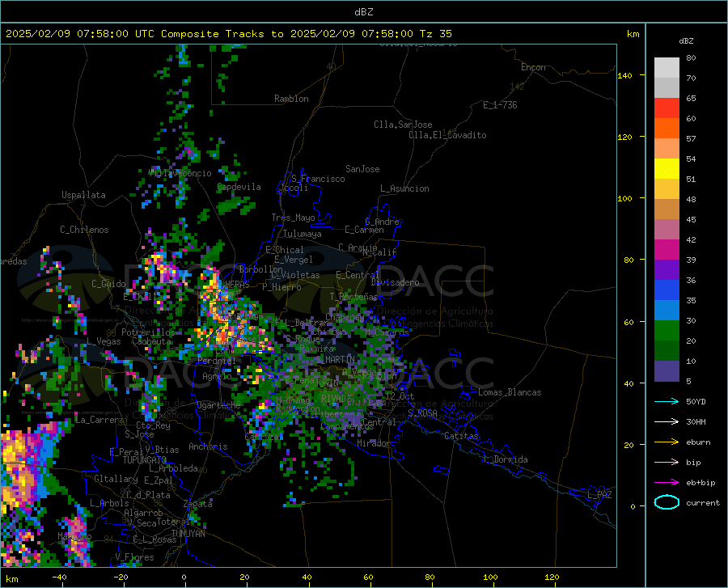Click the 'Gltallary' map label
The width and height of the screenshot is (728, 588).
pos(116,479)
